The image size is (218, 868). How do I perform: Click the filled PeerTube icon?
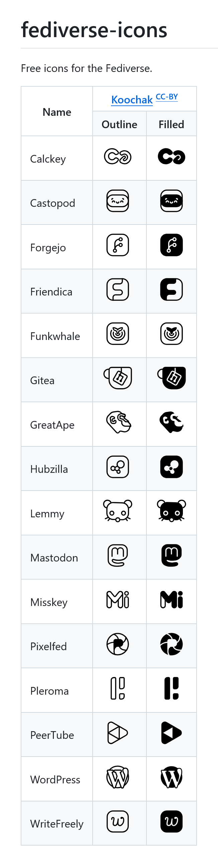click(172, 732)
